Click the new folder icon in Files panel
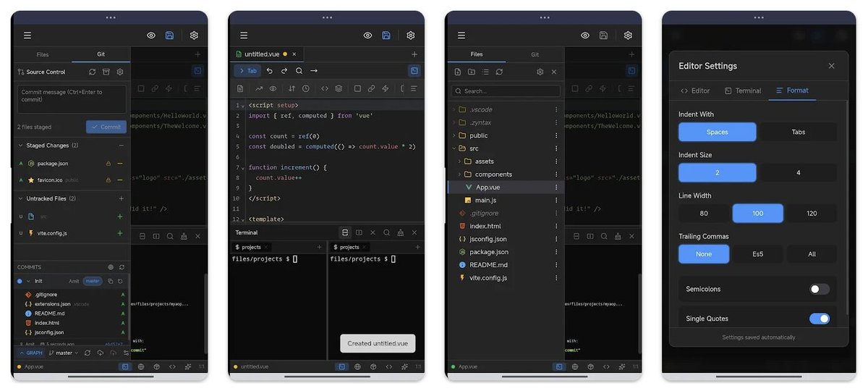This screenshot has width=868, height=391. tap(472, 72)
